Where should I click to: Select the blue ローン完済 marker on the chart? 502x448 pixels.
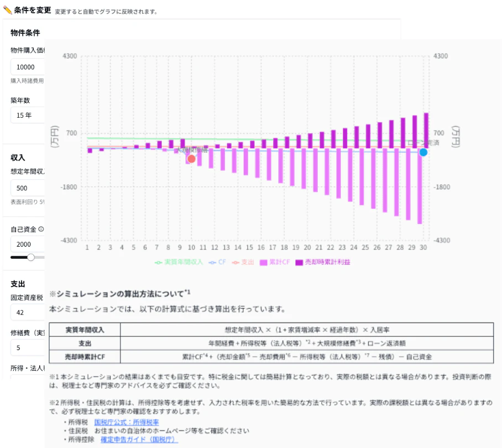(x=423, y=152)
